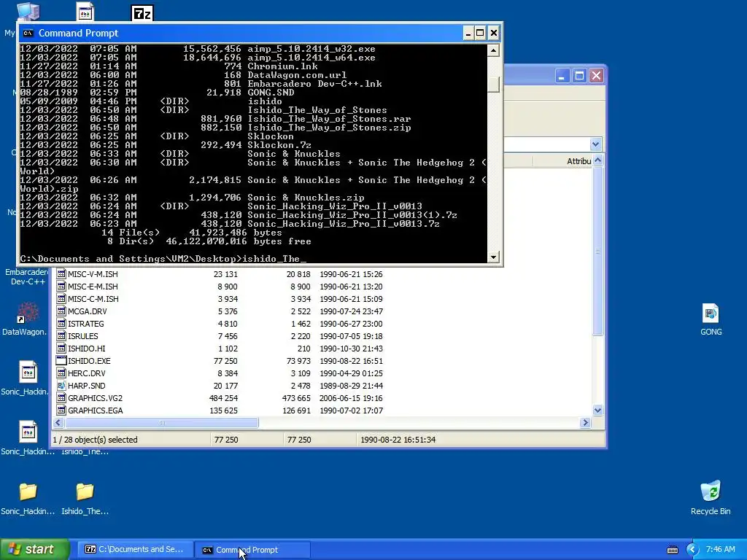
Task: Select the HERC.DRV file icon
Action: pyautogui.click(x=61, y=373)
